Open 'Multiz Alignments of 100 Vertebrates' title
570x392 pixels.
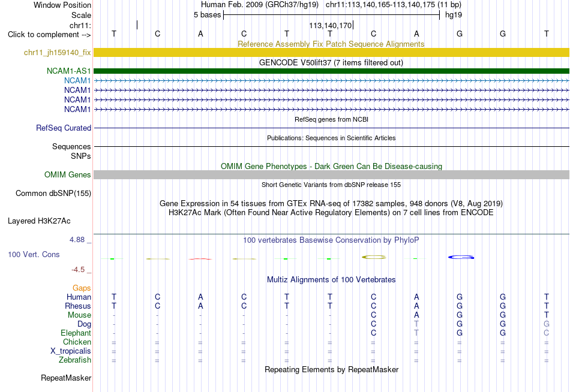tap(331, 280)
